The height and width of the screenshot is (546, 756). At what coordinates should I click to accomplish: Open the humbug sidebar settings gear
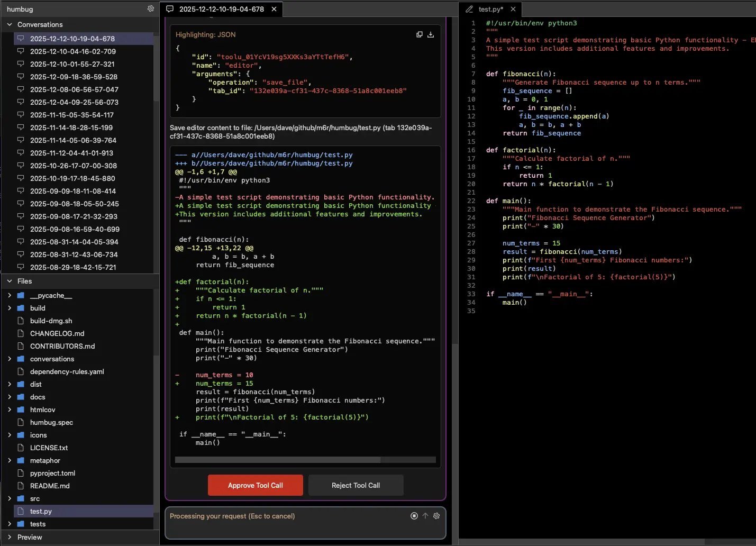click(x=151, y=9)
